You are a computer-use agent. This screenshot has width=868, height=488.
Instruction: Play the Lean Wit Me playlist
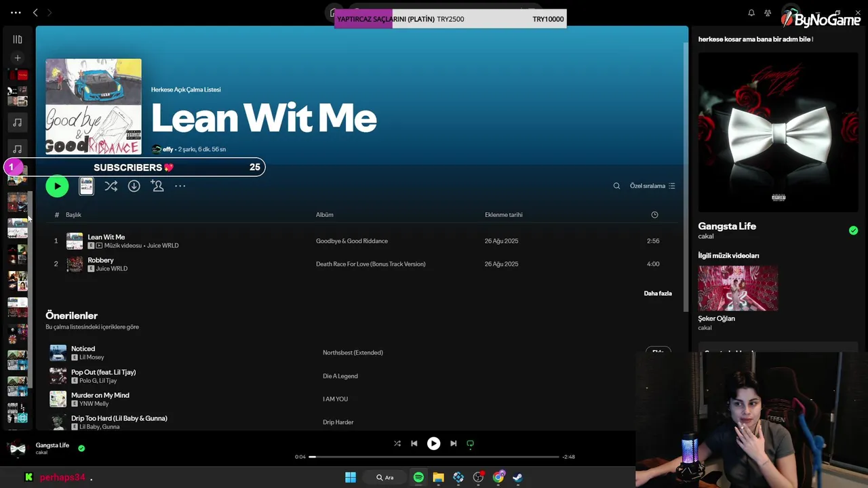57,186
